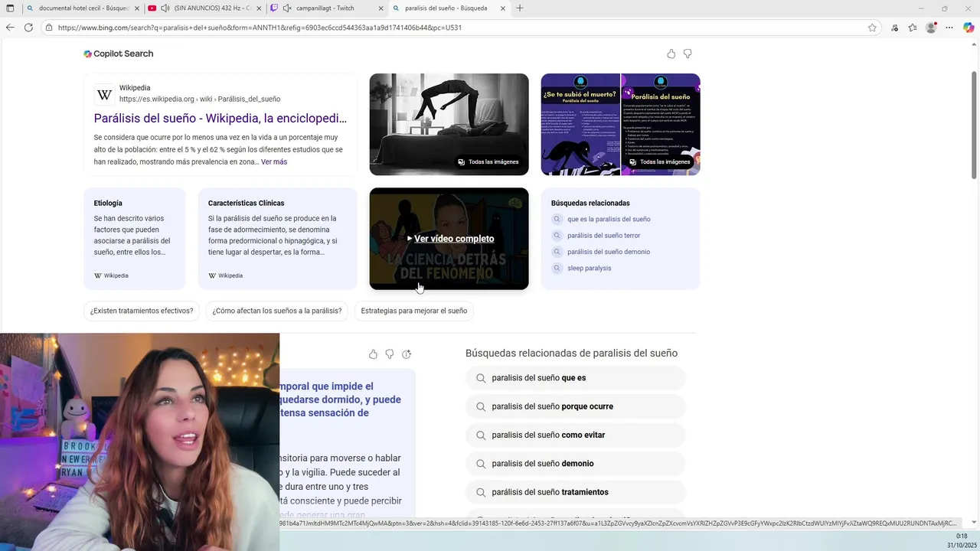Click ¿Cómo afectan los sueños a la parálisis? chip
Viewport: 980px width, 551px height.
pyautogui.click(x=277, y=311)
